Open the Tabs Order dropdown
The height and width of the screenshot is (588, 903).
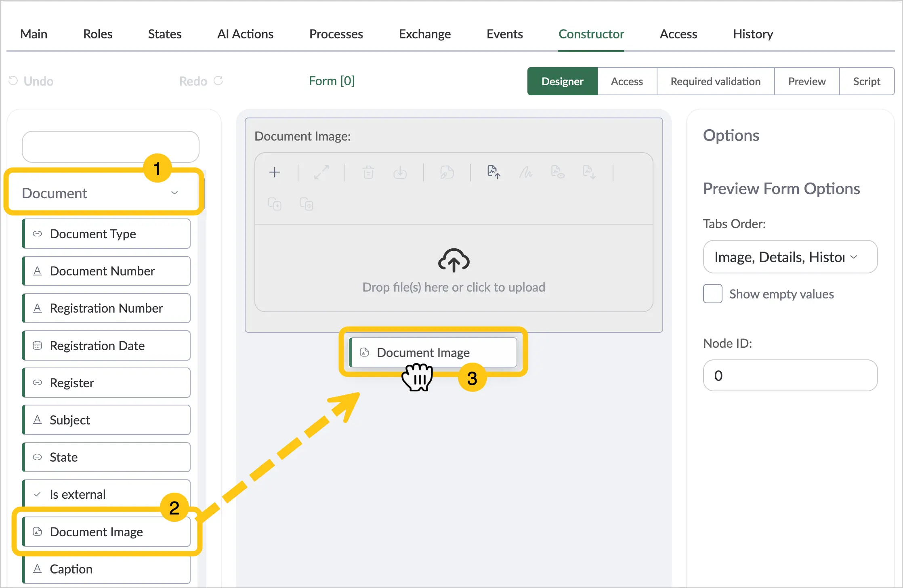point(790,257)
